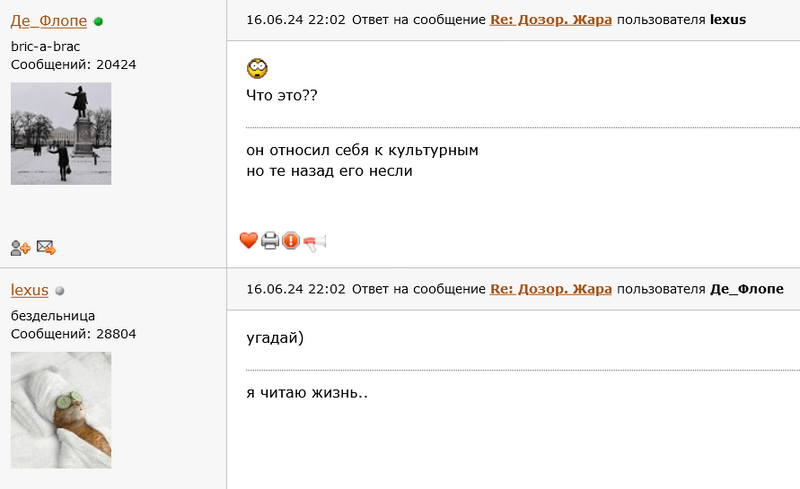Screen dimensions: 800x489
Task: Open 'Re: Дозор. Жара' link in first post
Action: [550, 20]
